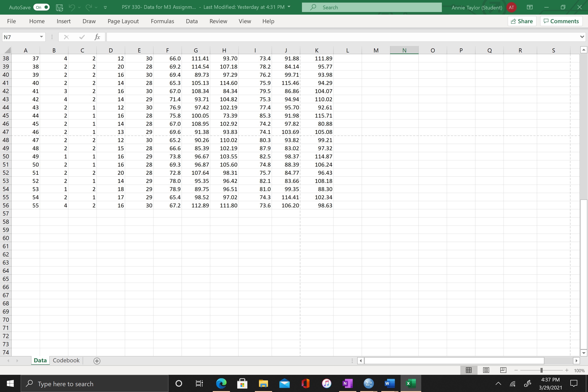This screenshot has height=392, width=588.
Task: Select Normal view button in status bar
Action: [x=469, y=370]
